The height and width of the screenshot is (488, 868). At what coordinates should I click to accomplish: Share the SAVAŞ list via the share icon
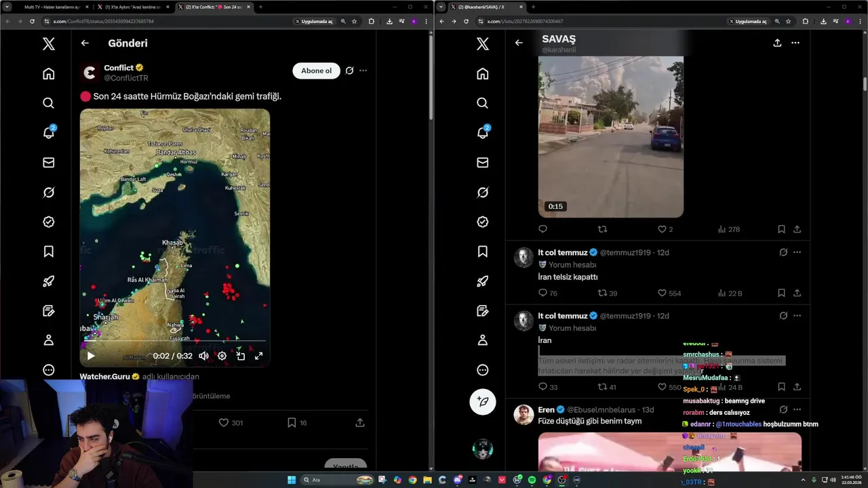777,43
